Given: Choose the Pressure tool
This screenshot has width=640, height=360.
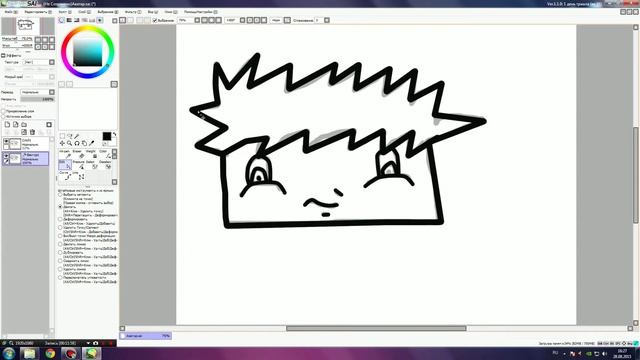Looking at the screenshot, I should [x=78, y=164].
